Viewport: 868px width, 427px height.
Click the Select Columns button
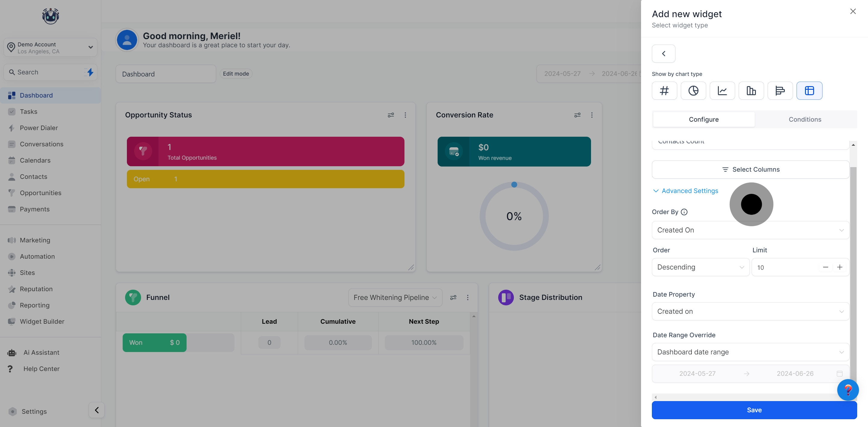pyautogui.click(x=750, y=170)
